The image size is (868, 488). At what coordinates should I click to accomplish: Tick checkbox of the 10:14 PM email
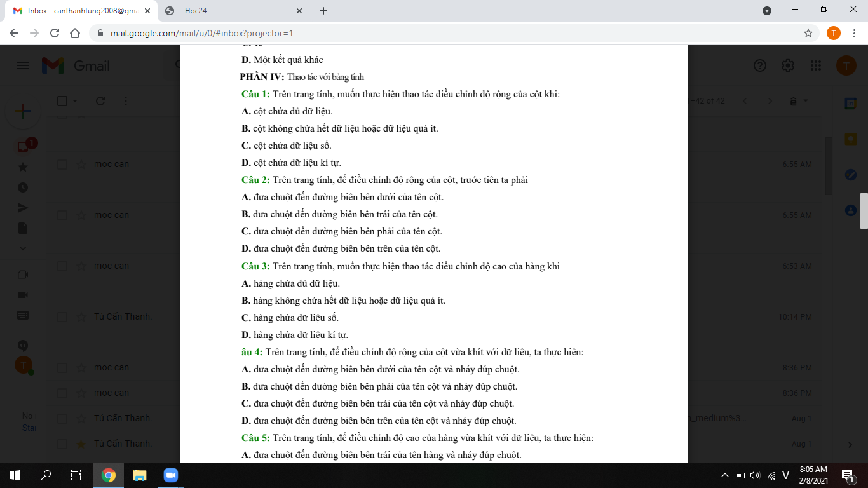pos(62,316)
